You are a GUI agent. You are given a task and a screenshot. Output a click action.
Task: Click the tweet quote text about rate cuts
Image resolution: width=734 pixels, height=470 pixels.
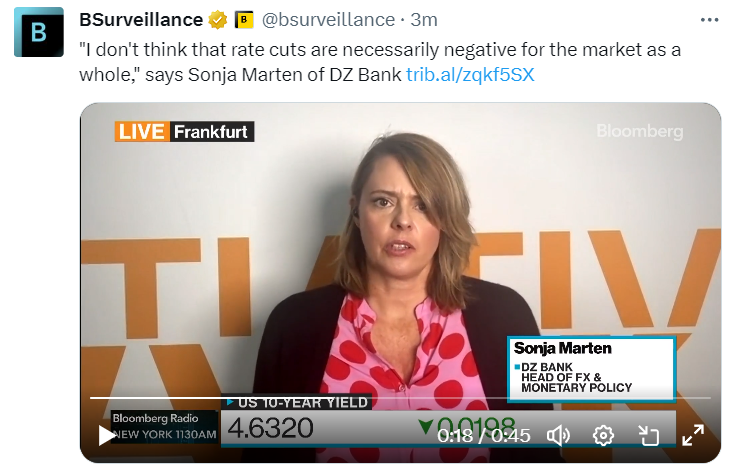(380, 62)
